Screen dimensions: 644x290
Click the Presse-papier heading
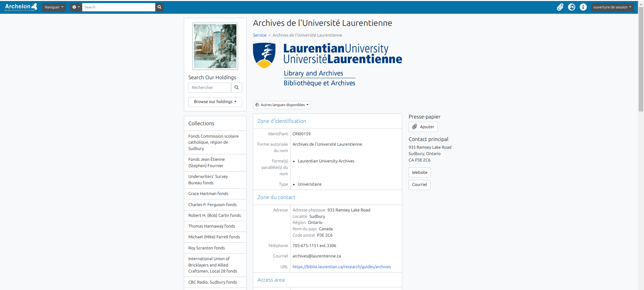[x=424, y=117]
